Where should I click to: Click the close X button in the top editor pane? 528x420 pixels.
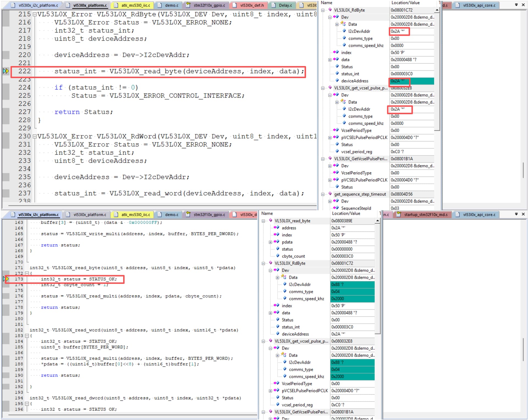point(523,5)
